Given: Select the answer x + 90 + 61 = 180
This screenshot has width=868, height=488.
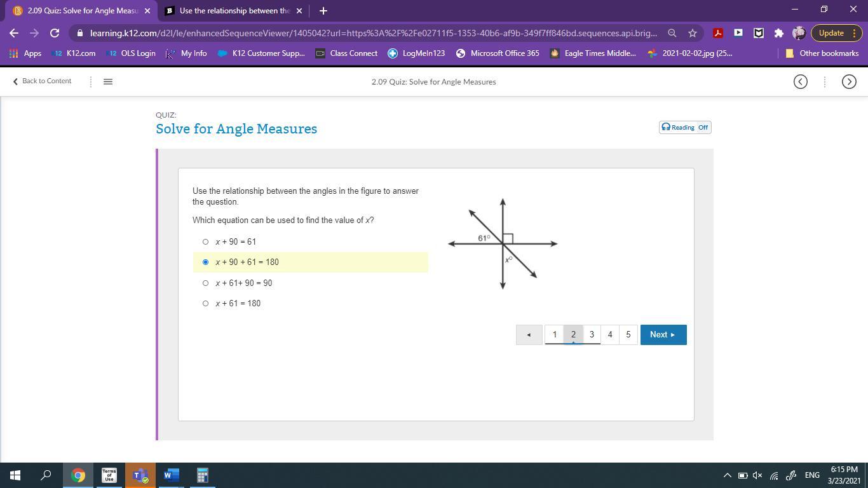Looking at the screenshot, I should (205, 262).
